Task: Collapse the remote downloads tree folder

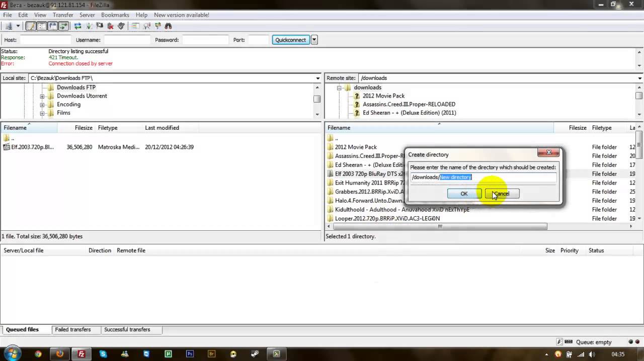Action: click(x=339, y=87)
